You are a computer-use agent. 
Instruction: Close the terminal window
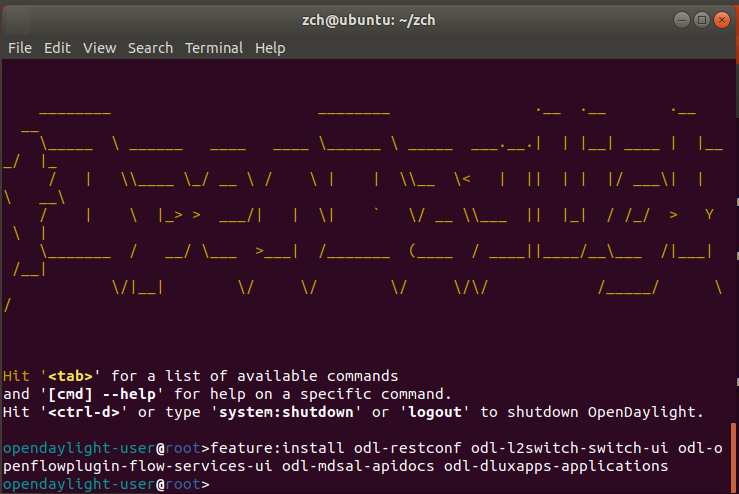[722, 20]
